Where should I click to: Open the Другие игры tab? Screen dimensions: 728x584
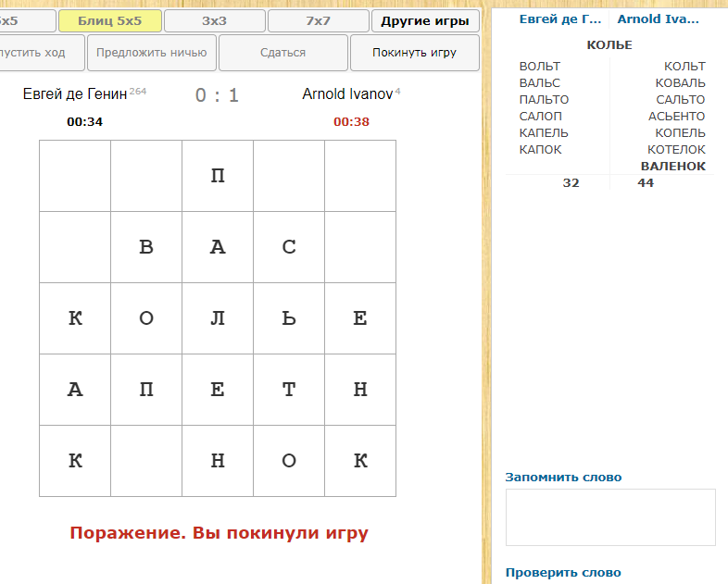425,21
